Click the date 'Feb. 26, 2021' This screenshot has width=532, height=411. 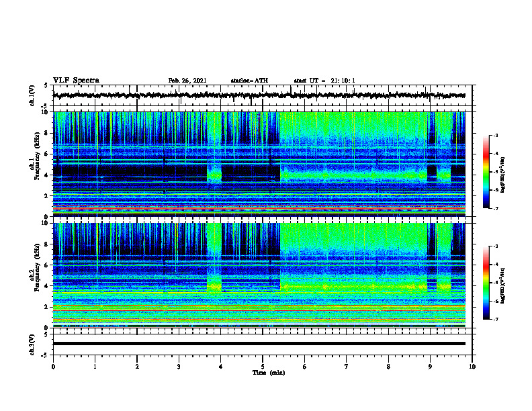pyautogui.click(x=187, y=81)
